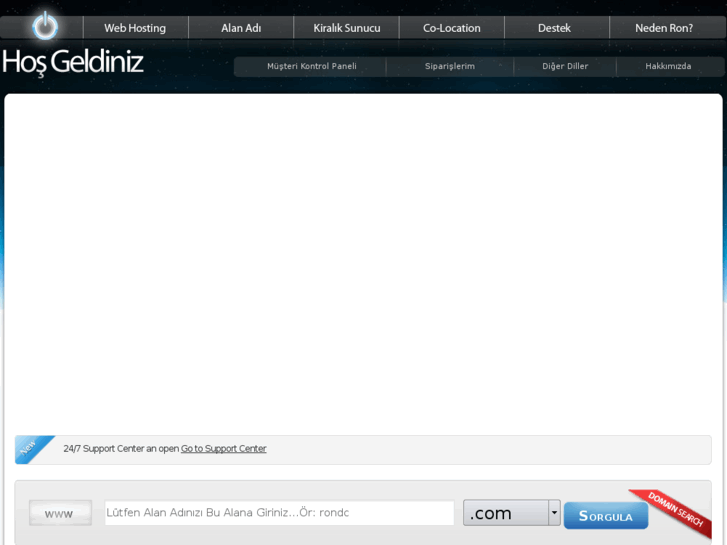Open Diğer Diller language options
This screenshot has width=727, height=545.
(x=565, y=66)
